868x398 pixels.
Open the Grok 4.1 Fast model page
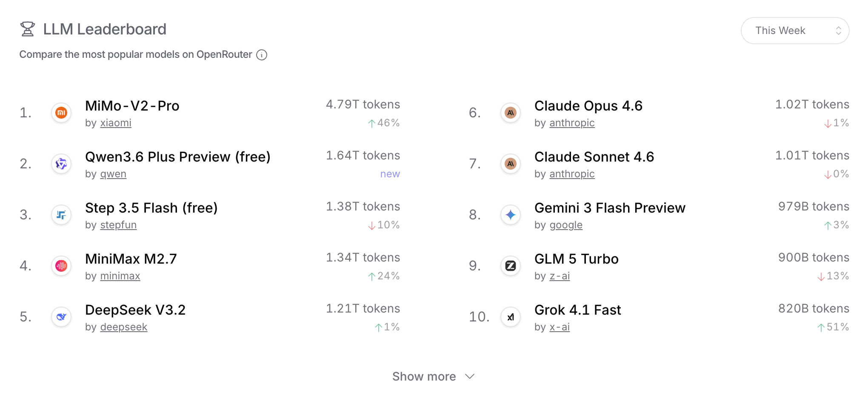(x=577, y=310)
